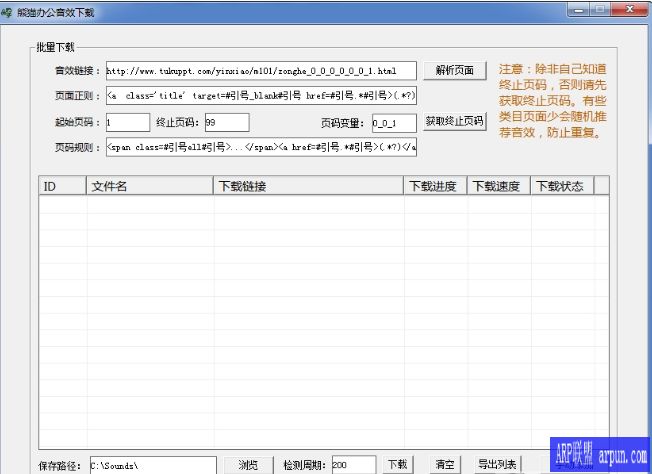The width and height of the screenshot is (652, 474).
Task: Sort by the 下载链接 column header
Action: 308,186
